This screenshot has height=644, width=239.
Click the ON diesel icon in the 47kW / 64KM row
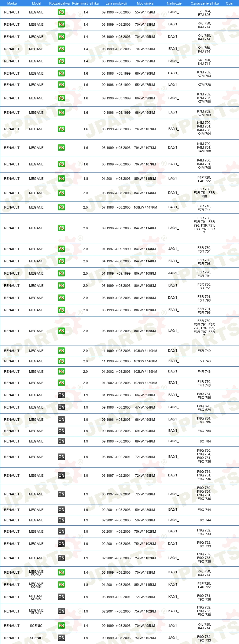[61, 407]
